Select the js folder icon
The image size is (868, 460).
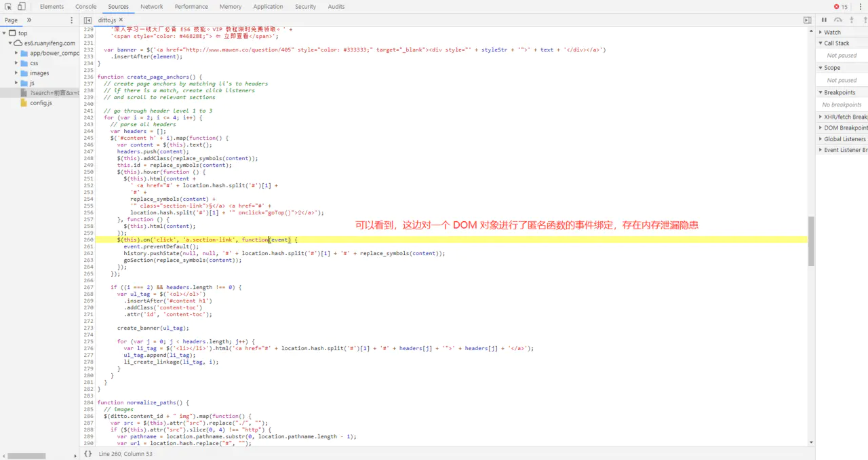coord(24,83)
